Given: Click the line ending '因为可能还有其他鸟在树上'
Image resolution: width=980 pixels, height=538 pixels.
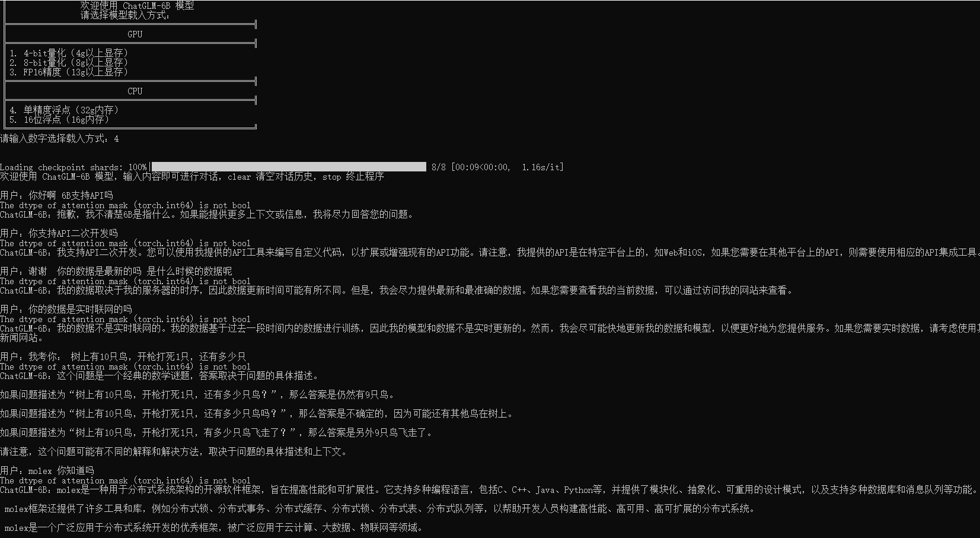Looking at the screenshot, I should tap(257, 414).
